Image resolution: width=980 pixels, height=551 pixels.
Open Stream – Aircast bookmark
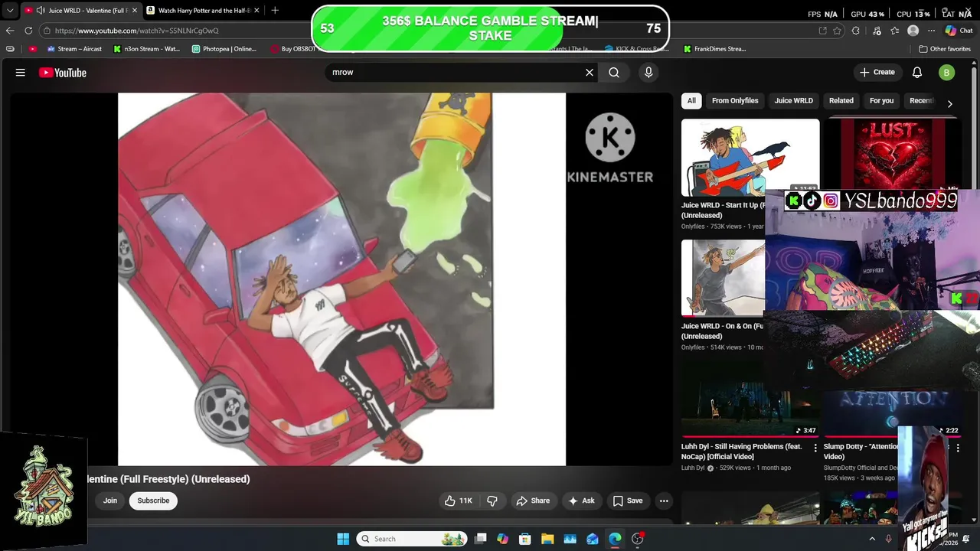[74, 49]
